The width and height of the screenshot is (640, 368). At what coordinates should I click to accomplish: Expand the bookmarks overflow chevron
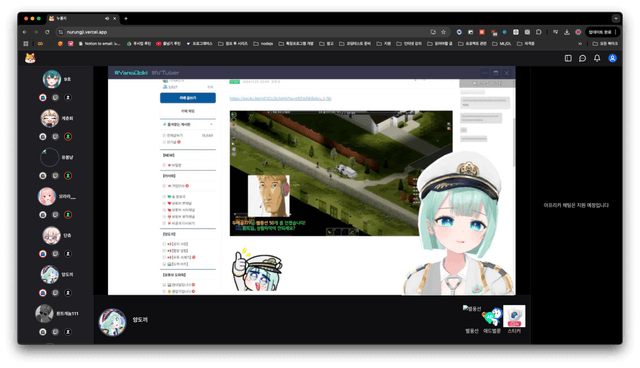(580, 44)
